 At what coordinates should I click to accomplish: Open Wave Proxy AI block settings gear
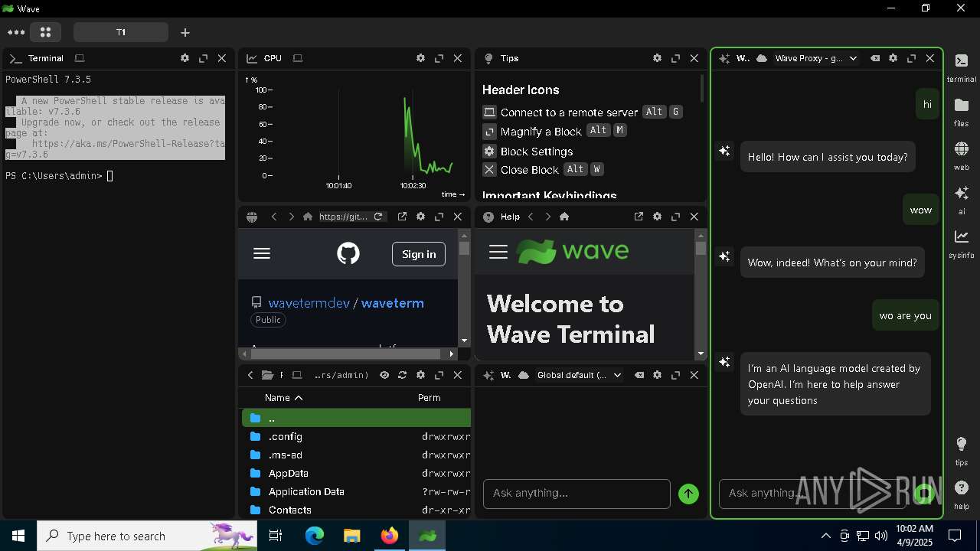point(893,58)
